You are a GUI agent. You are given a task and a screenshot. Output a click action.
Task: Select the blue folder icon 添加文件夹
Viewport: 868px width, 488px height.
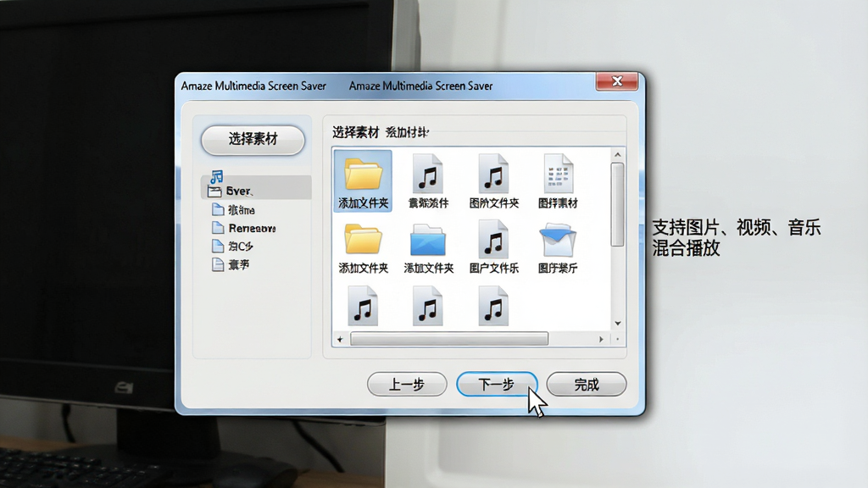point(428,248)
